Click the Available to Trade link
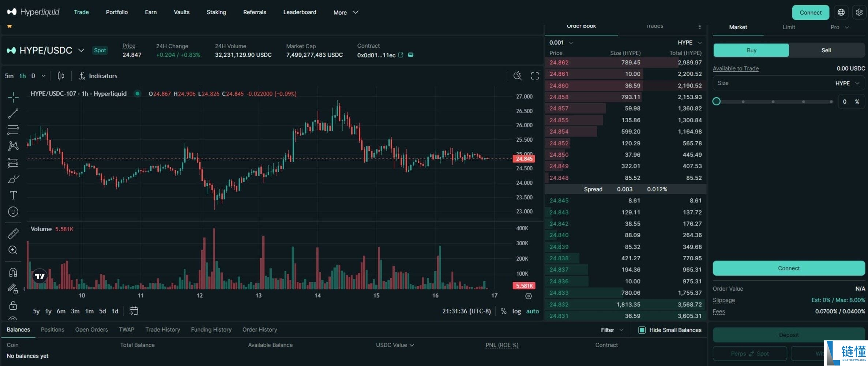Screen dimensions: 868x366 (736, 68)
